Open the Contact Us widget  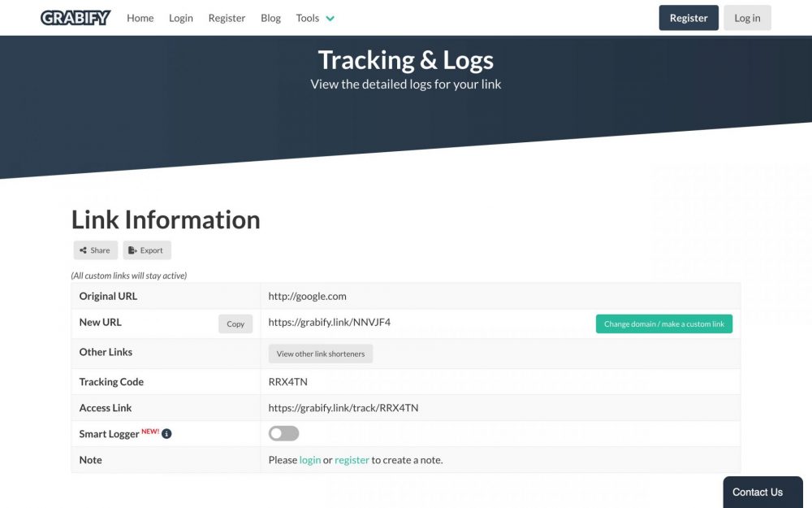click(x=762, y=492)
